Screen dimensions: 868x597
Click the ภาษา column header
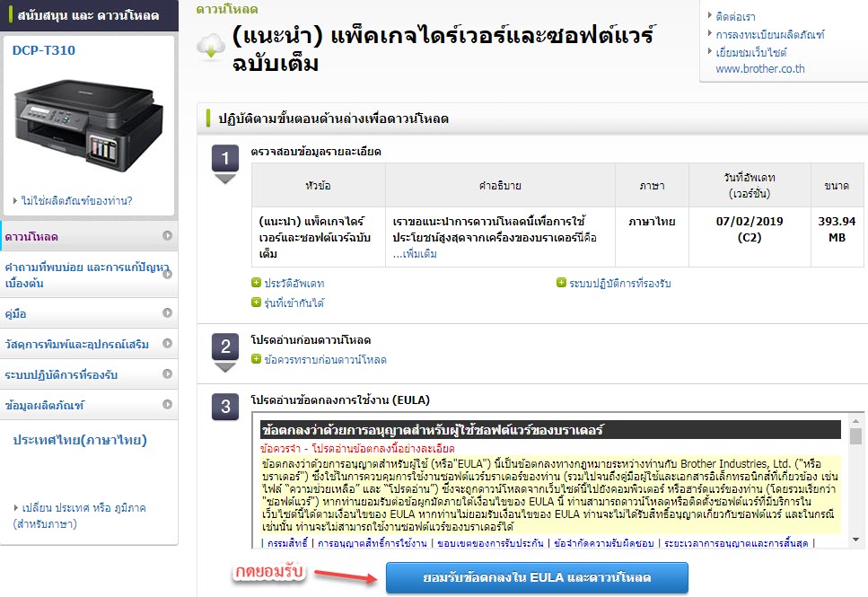click(652, 186)
